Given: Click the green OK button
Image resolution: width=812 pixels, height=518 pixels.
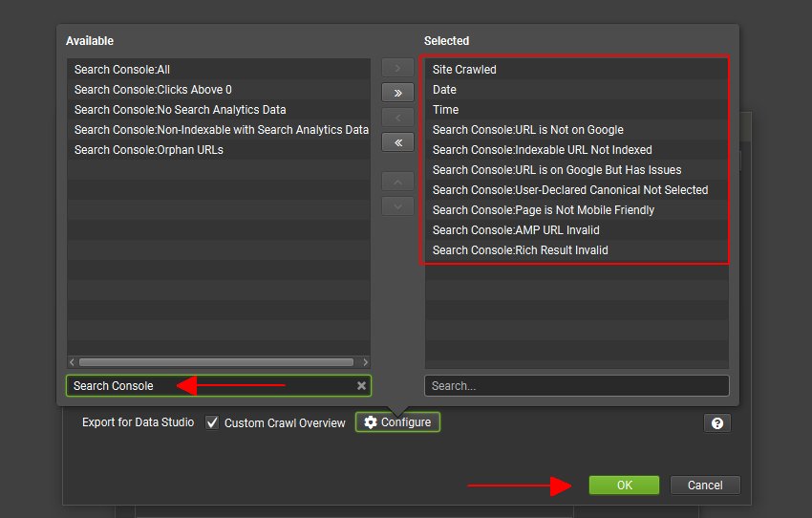Looking at the screenshot, I should pyautogui.click(x=624, y=486).
